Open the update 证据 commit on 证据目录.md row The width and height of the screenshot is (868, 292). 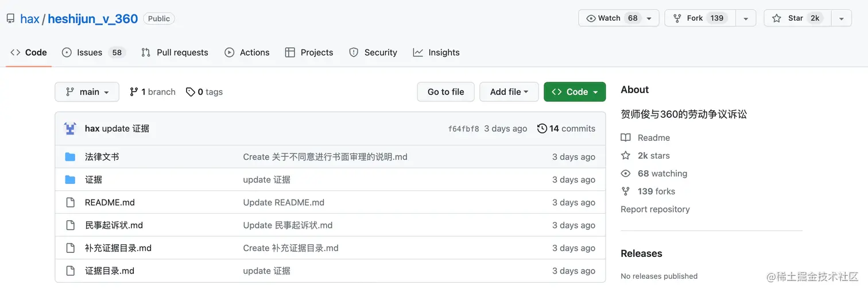point(266,271)
